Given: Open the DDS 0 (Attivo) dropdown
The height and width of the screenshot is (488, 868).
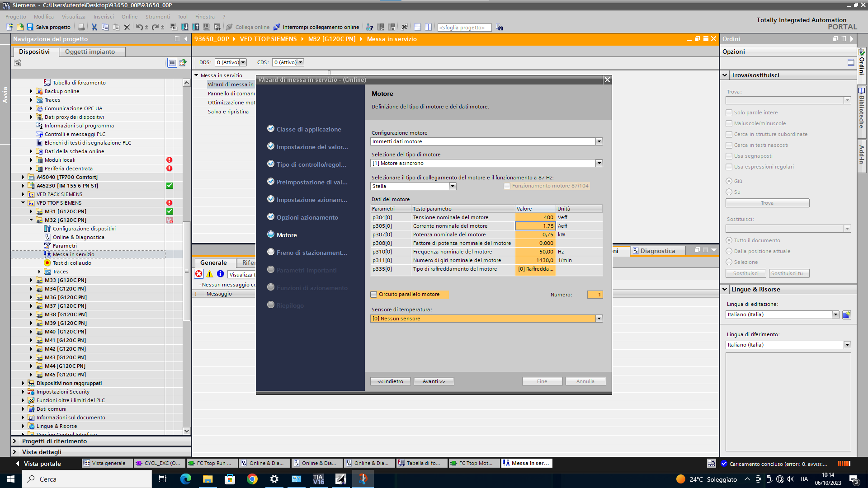Looking at the screenshot, I should pos(243,62).
